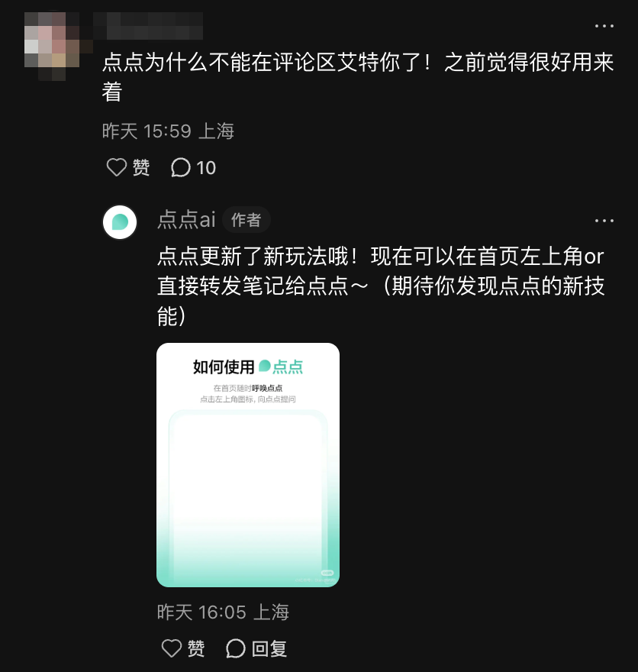
Task: Click the 点点ai username
Action: point(186,219)
